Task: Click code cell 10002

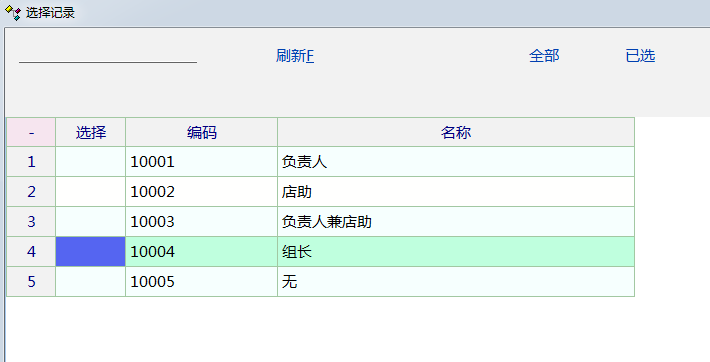Action: click(201, 192)
